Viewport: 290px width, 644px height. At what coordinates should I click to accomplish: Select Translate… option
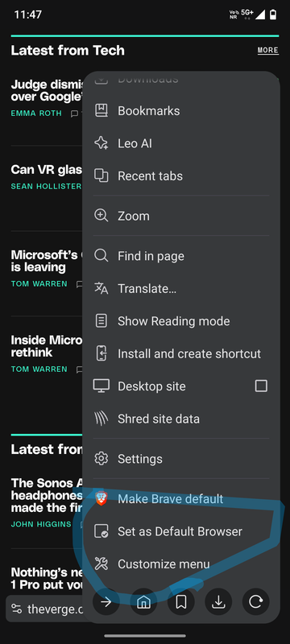click(180, 288)
